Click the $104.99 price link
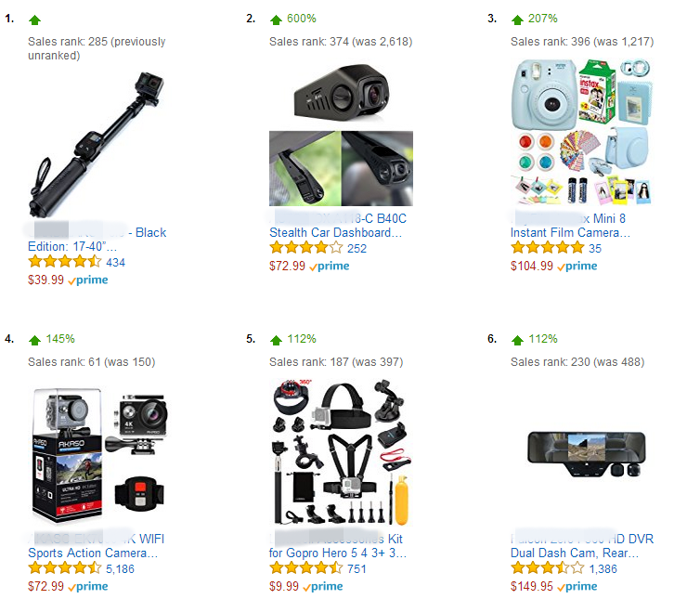Viewport: 700px width, 612px height. (532, 267)
